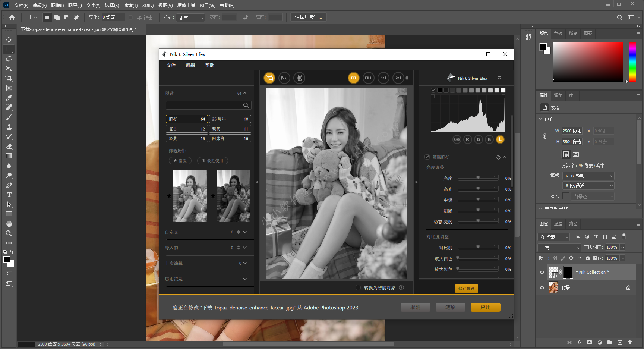Click single image view icon in Silver Efex

click(x=269, y=78)
